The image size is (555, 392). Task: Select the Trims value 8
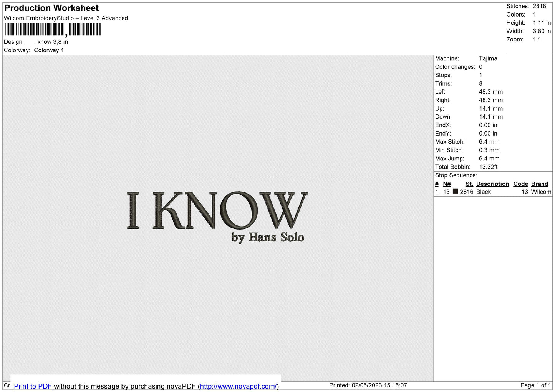tap(480, 84)
